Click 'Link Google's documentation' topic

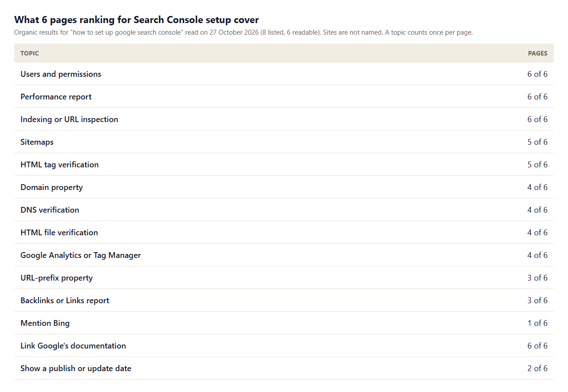coord(73,346)
